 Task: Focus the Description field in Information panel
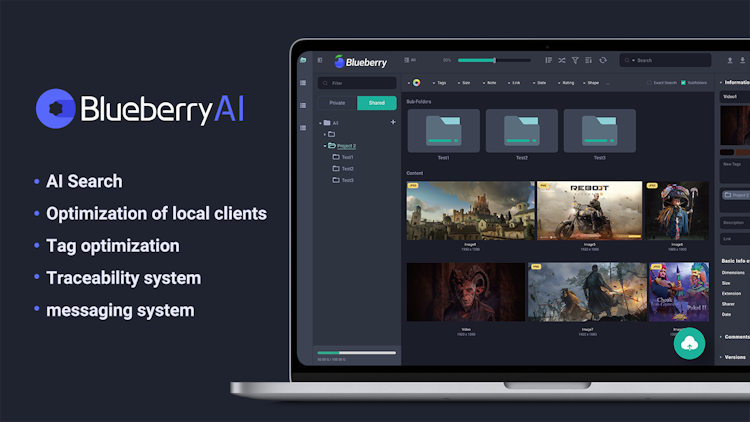(x=735, y=222)
